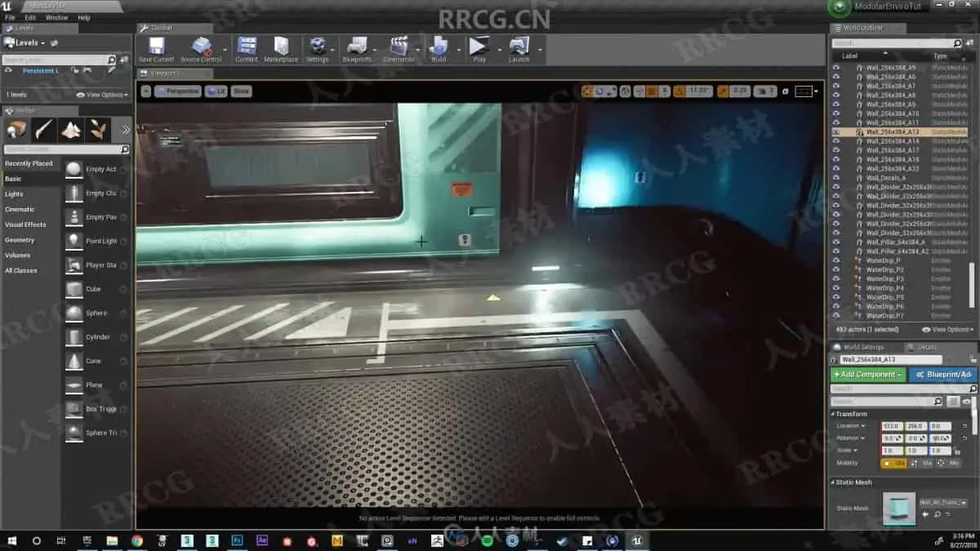Open the Window menu
Viewport: 980px width, 551px height.
pyautogui.click(x=56, y=17)
